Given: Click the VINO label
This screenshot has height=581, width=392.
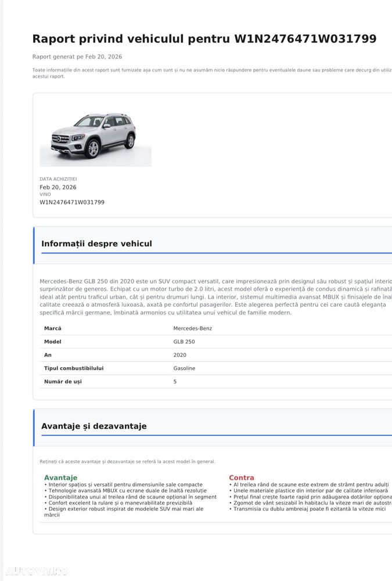Looking at the screenshot, I should coord(45,194).
